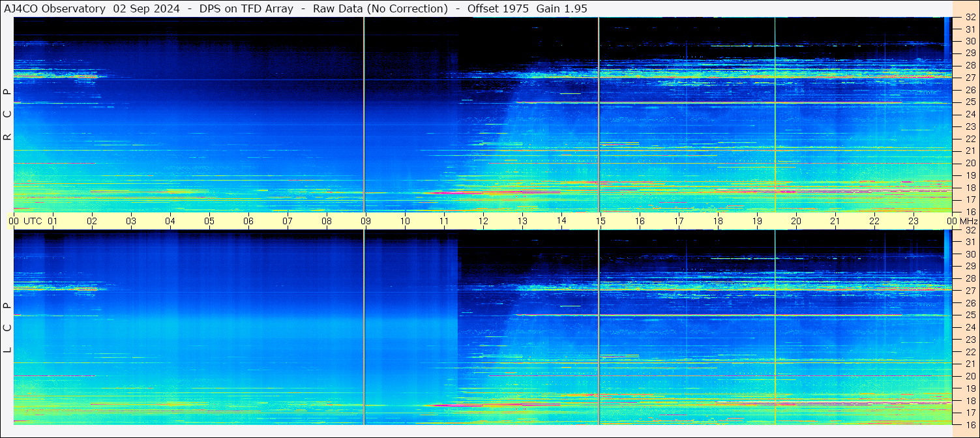Click hour '14' on the time axis
Image resolution: width=980 pixels, height=438 pixels.
(x=561, y=220)
